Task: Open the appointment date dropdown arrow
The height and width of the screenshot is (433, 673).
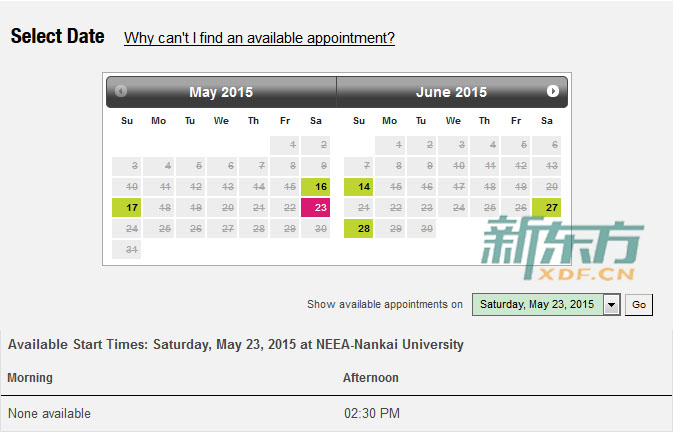Action: coord(612,305)
